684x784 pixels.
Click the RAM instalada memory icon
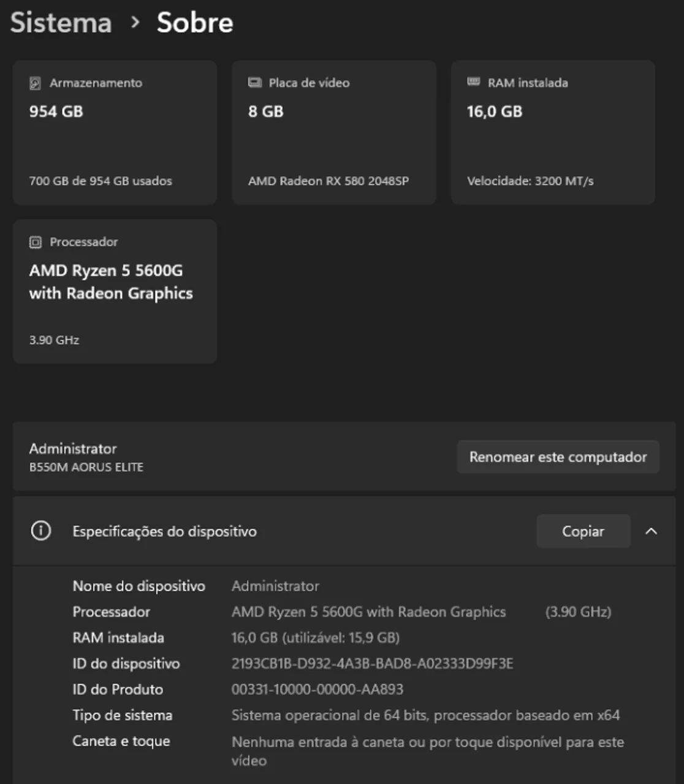[474, 82]
